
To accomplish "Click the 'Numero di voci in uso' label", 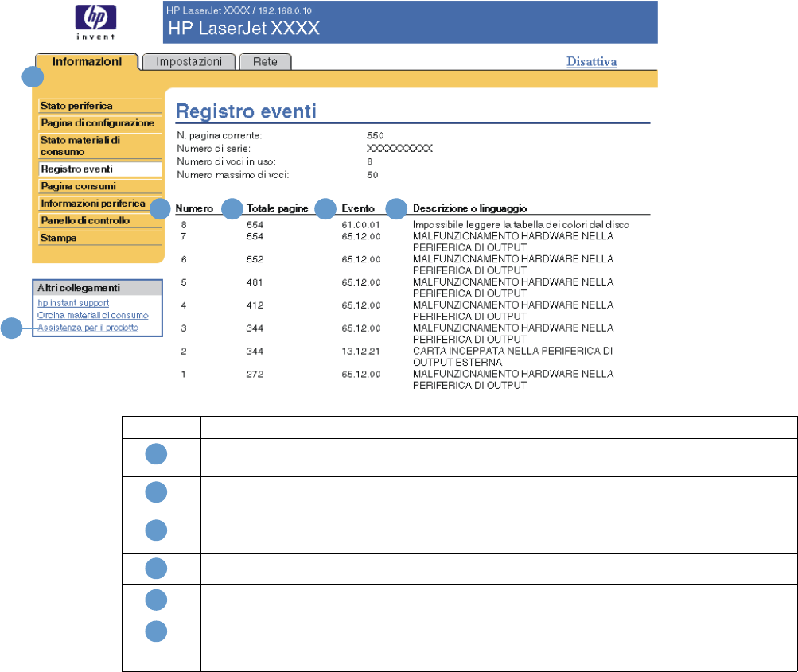I will [x=227, y=161].
